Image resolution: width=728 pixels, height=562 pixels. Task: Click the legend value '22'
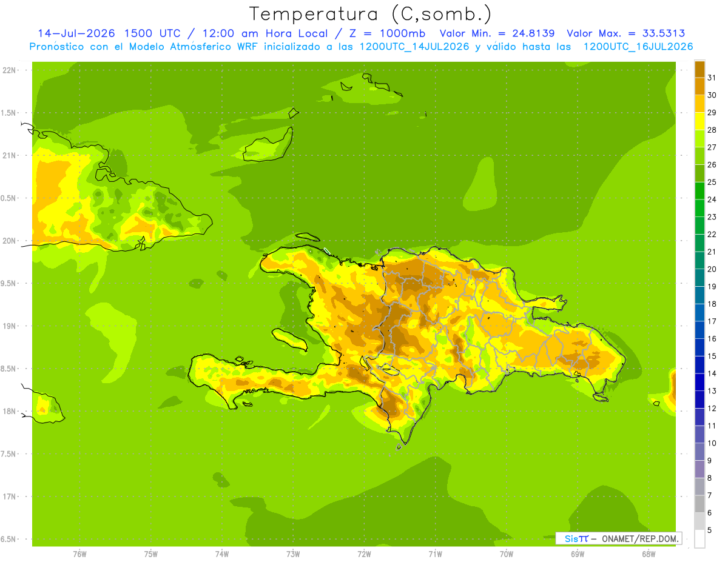coord(712,234)
